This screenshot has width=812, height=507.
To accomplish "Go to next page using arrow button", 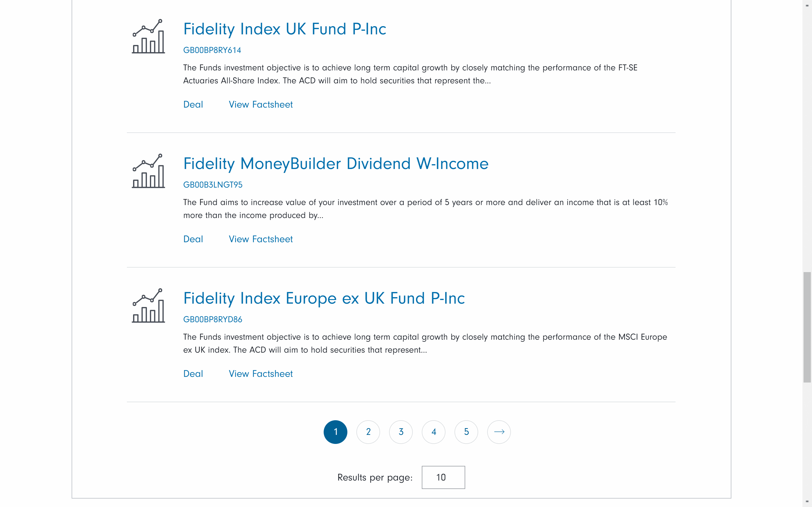I will 498,432.
